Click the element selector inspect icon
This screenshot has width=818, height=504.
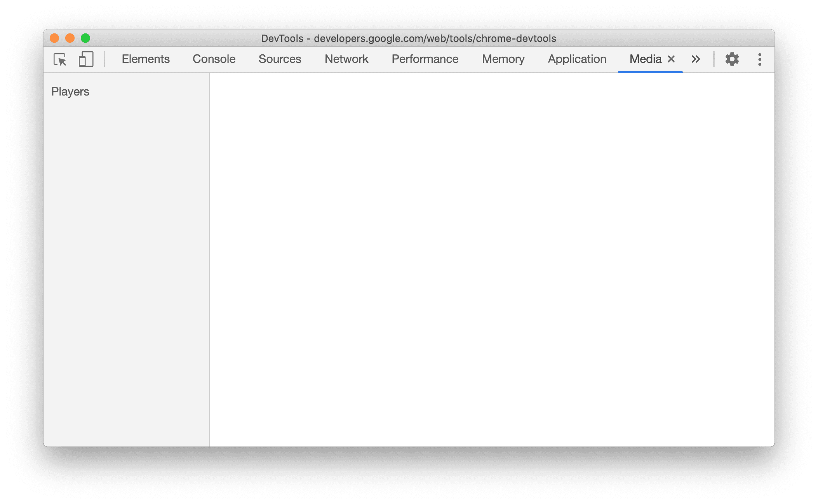[x=61, y=58]
